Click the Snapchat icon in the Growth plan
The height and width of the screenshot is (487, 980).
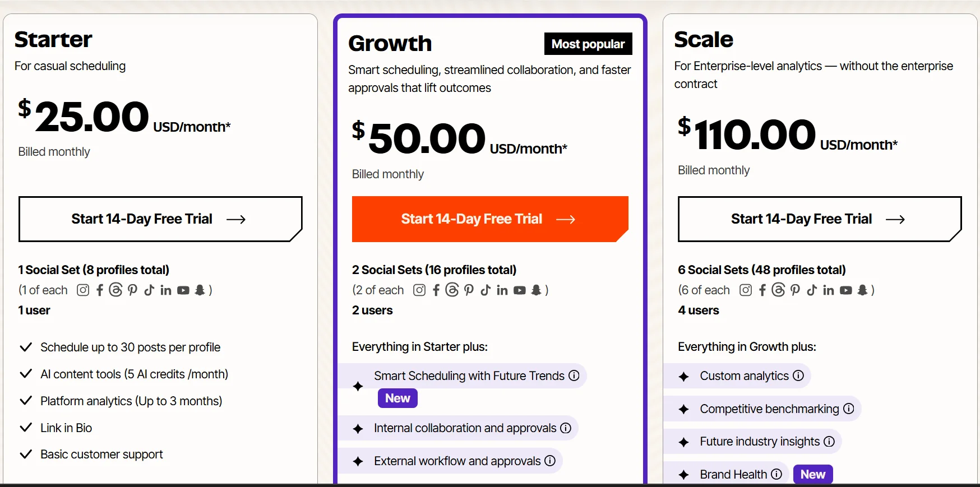point(536,290)
